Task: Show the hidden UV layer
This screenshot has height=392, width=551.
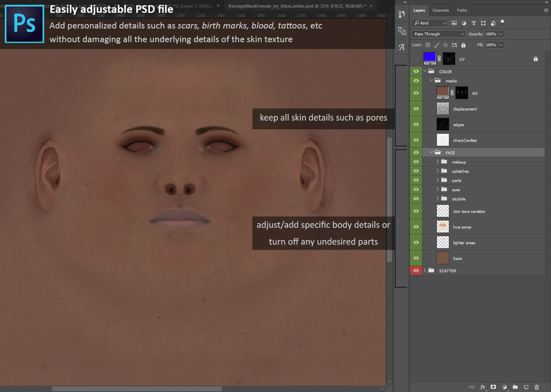Action: (416, 59)
